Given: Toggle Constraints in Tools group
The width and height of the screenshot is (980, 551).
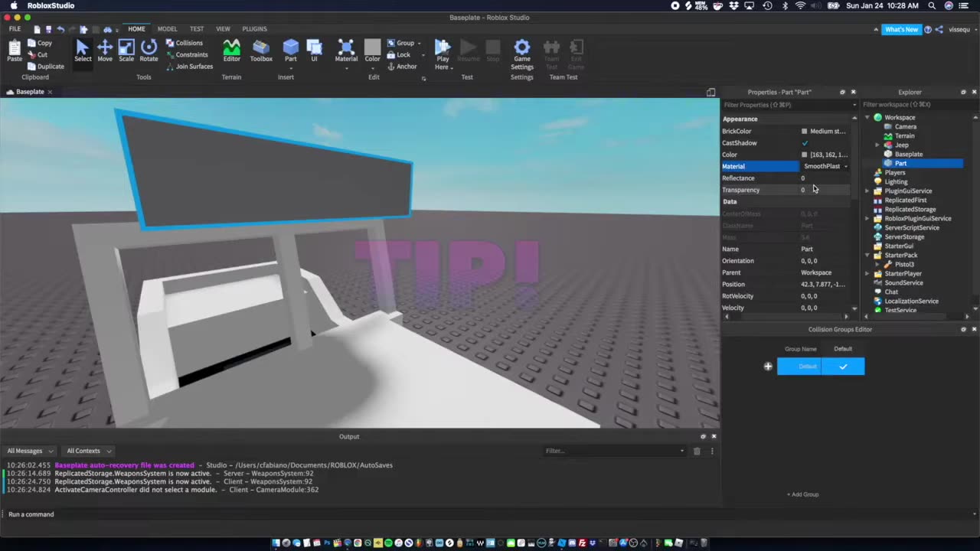Looking at the screenshot, I should (187, 54).
